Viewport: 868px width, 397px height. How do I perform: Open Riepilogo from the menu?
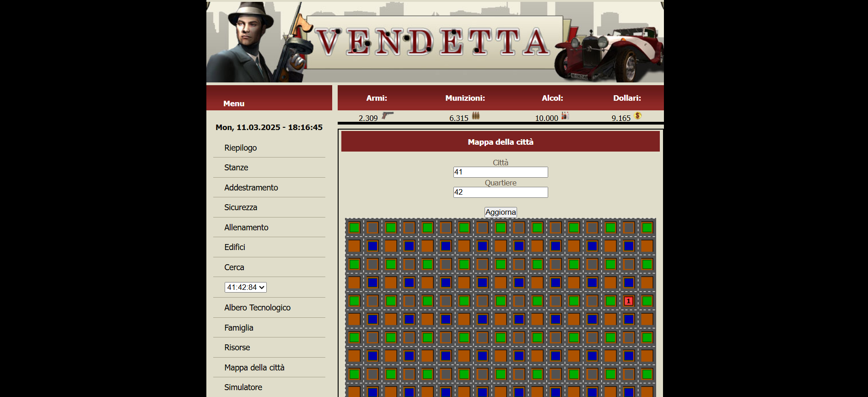point(240,148)
